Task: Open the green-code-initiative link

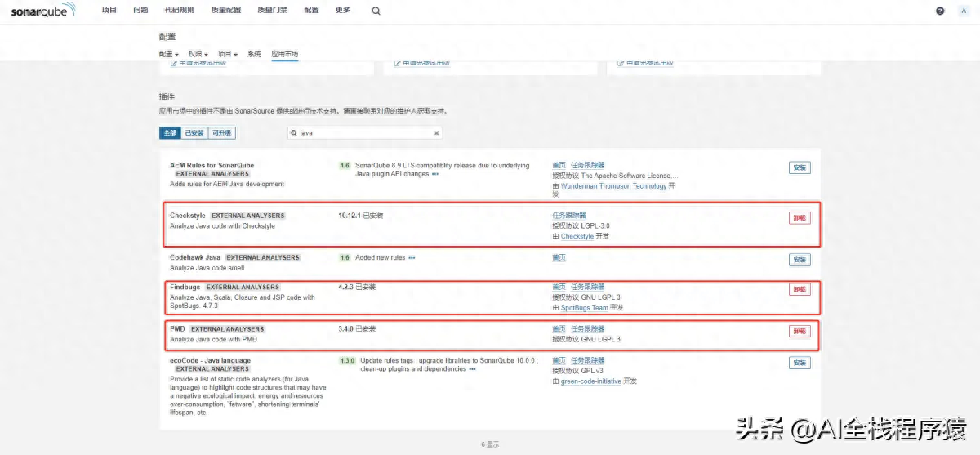Action: tap(591, 381)
